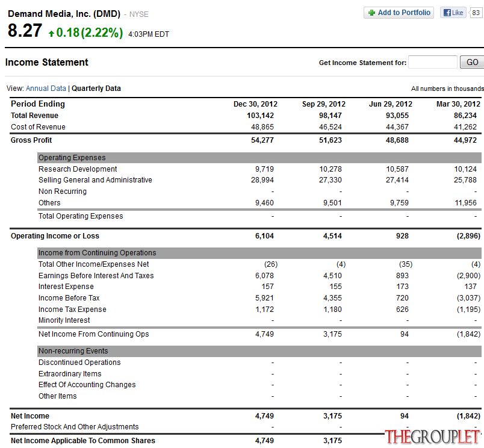
Task: Click the Operating Income or Loss label
Action: click(x=55, y=236)
